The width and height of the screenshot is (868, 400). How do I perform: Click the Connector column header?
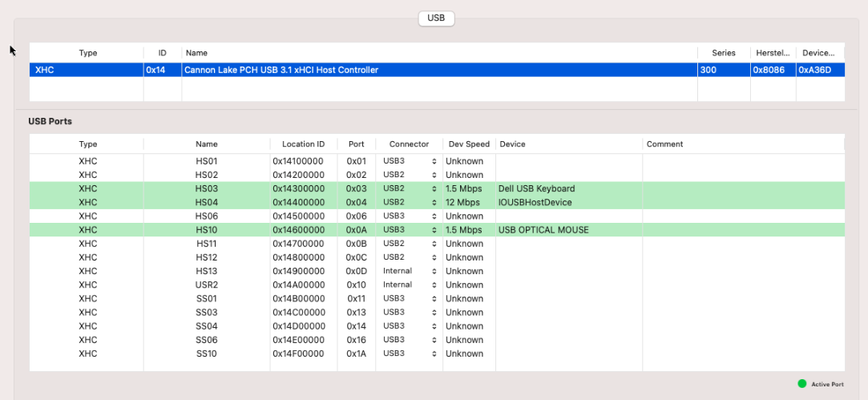tap(409, 144)
